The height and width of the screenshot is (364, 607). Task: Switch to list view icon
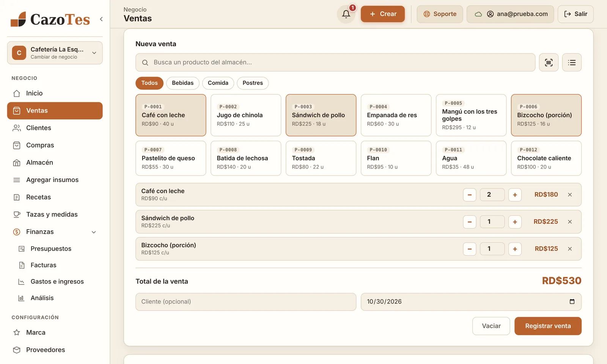coord(572,63)
